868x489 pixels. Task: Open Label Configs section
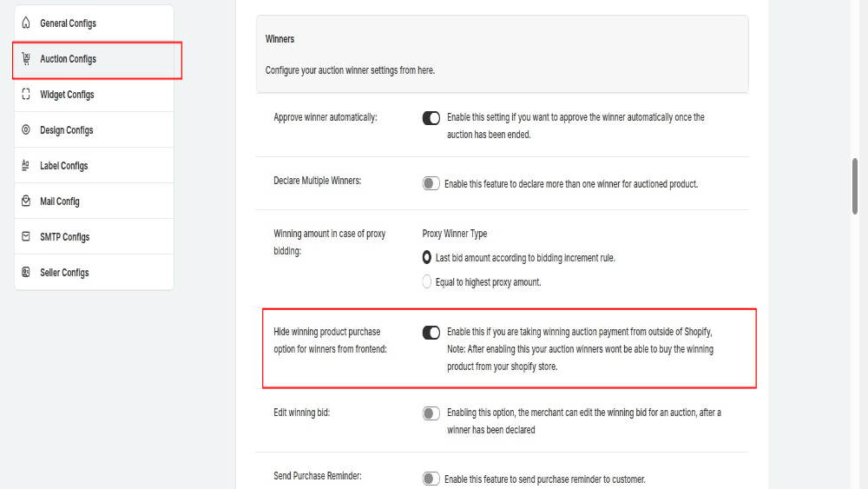[94, 165]
